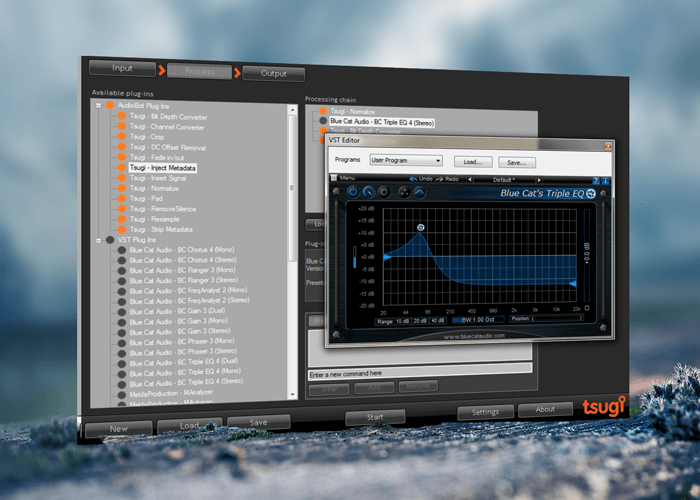Open the About dialog
700x500 pixels.
tap(545, 409)
